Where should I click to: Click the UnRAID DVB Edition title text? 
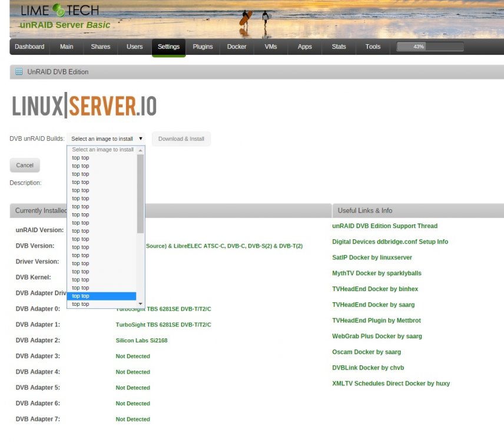click(58, 72)
